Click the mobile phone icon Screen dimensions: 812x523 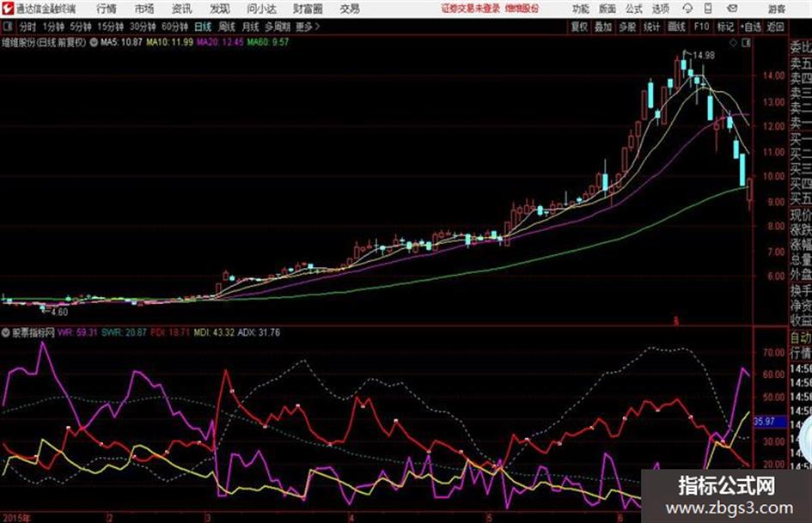click(708, 9)
